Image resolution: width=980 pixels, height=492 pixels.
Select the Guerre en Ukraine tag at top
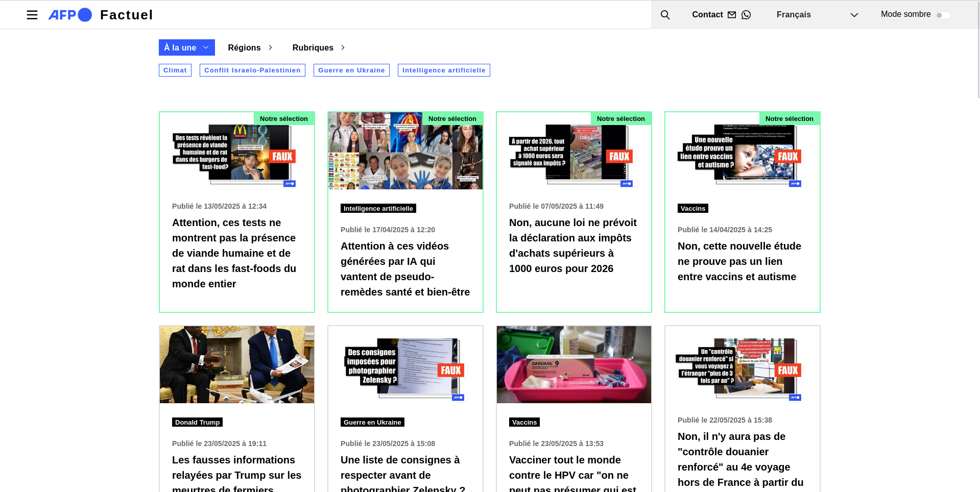click(x=351, y=70)
